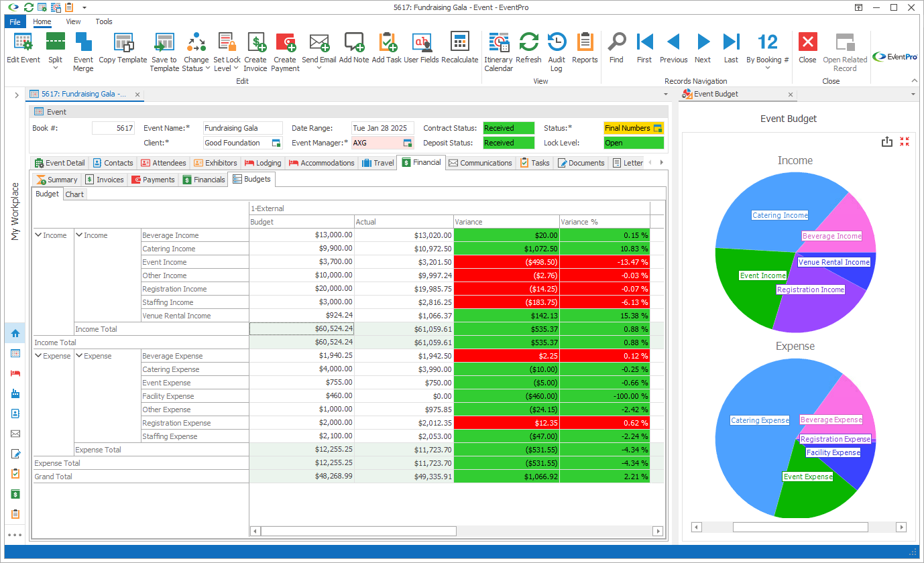Switch to the Invoices sub-tab
Viewport: 924px width, 563px height.
tap(103, 180)
